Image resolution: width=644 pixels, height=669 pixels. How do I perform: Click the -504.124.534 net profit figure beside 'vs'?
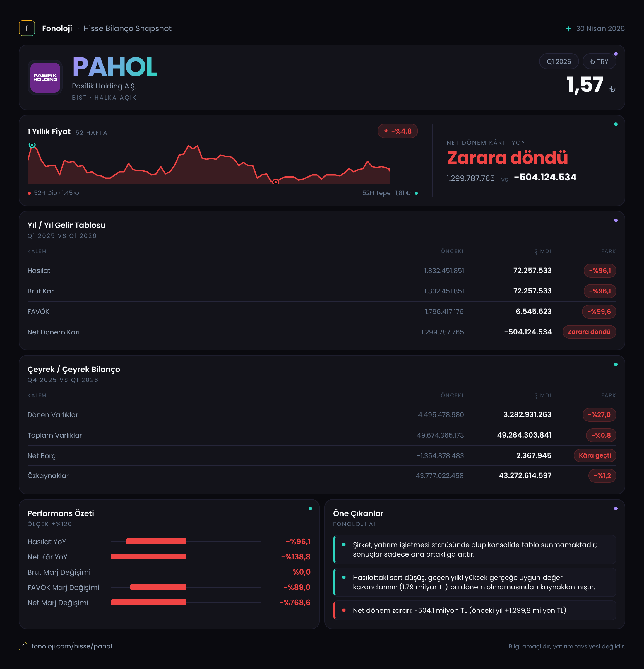tap(545, 177)
